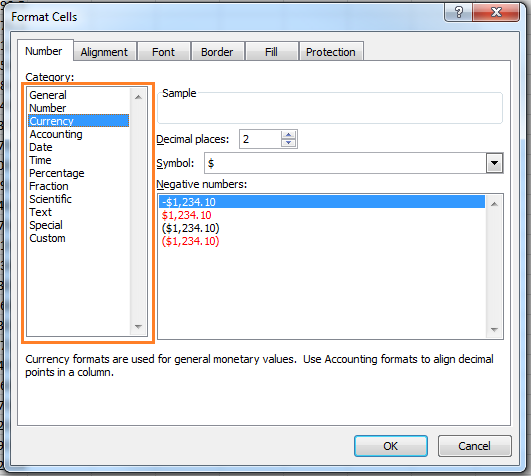
Task: Open the Symbol dropdown arrow
Action: (x=494, y=163)
